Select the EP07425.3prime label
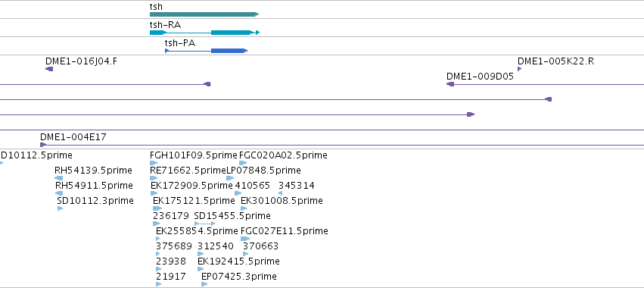The height and width of the screenshot is (288, 644). point(239,277)
